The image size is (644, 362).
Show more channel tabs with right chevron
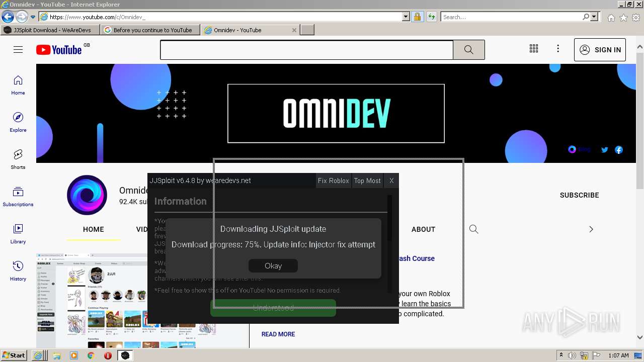click(591, 229)
